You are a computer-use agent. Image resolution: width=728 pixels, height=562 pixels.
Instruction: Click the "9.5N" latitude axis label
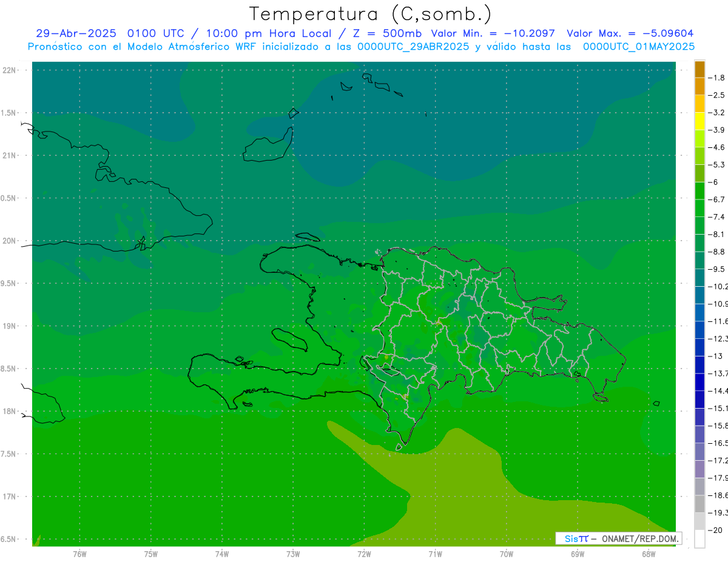9,283
